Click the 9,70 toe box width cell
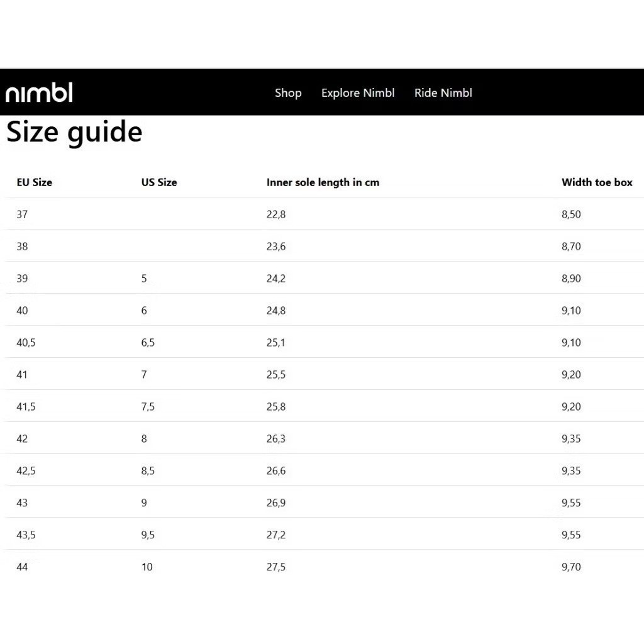 point(571,567)
